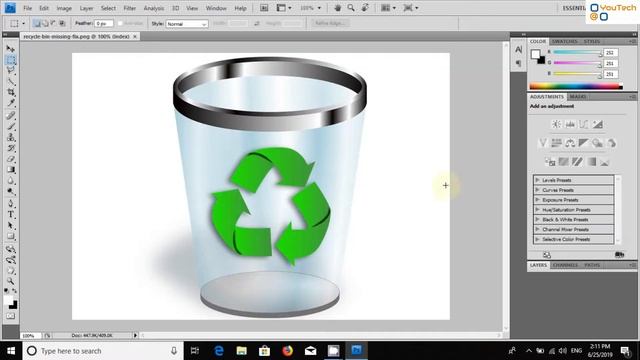This screenshot has height=360, width=640.
Task: Open the View Extras dropdown
Action: [x=284, y=8]
